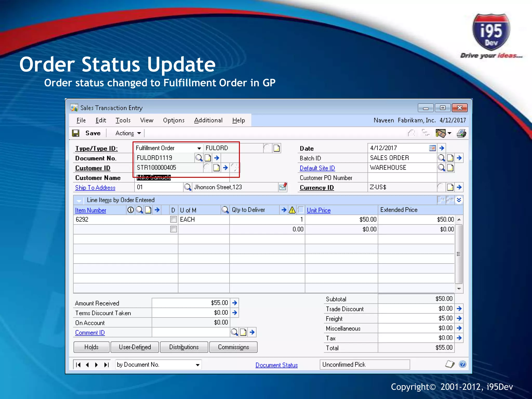This screenshot has width=532, height=399.
Task: Click the help icon at window bottom
Action: pyautogui.click(x=462, y=364)
